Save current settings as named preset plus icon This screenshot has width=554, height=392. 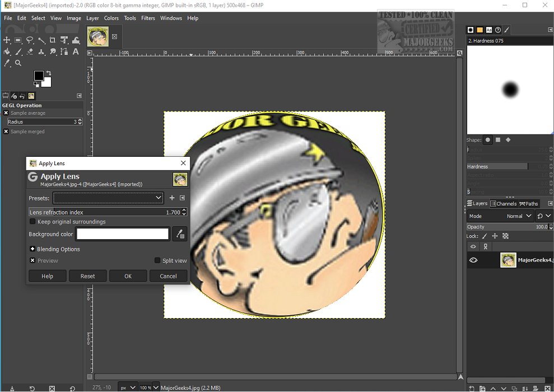(x=172, y=198)
